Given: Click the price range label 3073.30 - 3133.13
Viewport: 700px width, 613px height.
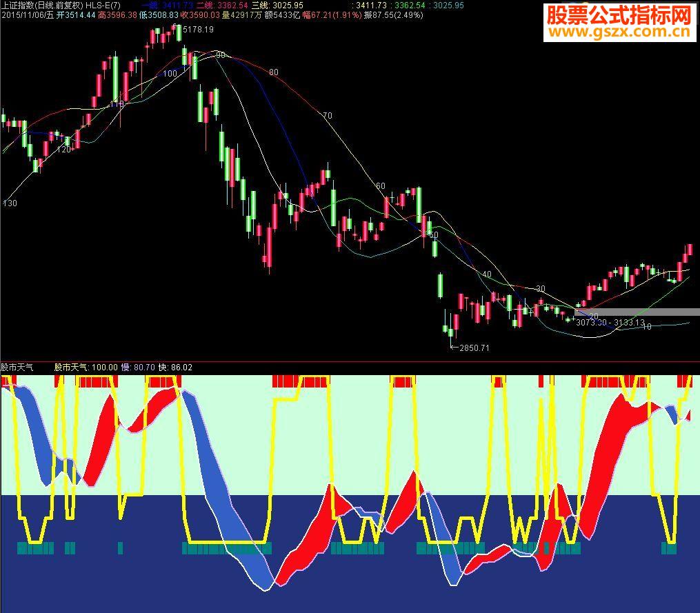Looking at the screenshot, I should click(610, 322).
